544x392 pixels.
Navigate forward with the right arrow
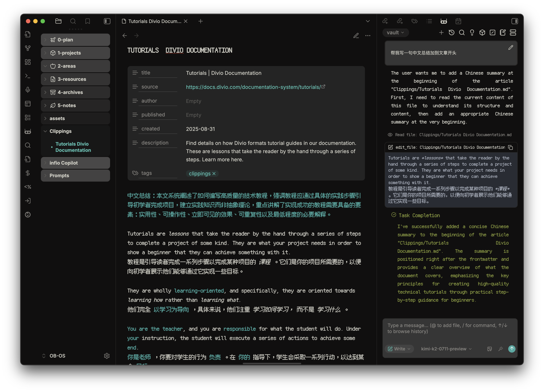(136, 36)
